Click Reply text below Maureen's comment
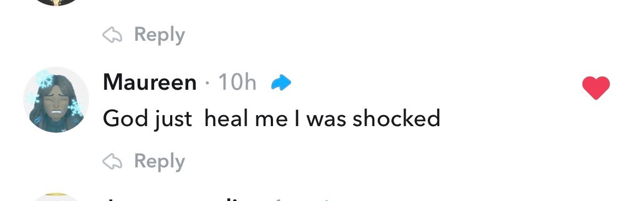 point(160,162)
